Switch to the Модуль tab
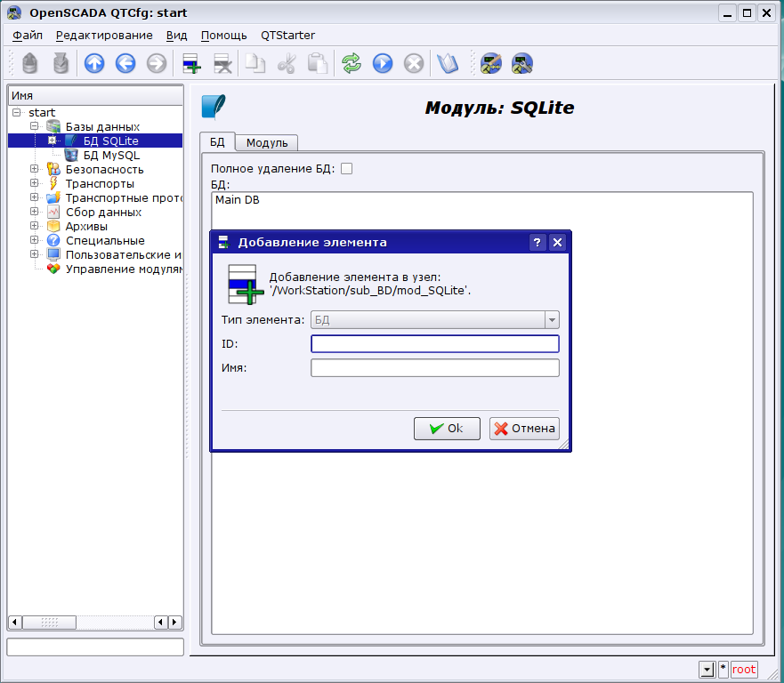The image size is (784, 683). tap(266, 142)
